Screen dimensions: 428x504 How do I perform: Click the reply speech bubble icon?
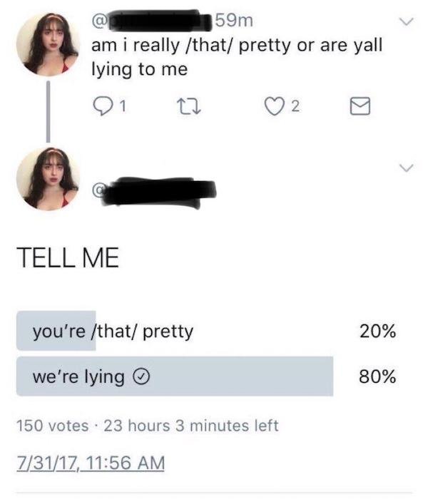click(x=102, y=106)
